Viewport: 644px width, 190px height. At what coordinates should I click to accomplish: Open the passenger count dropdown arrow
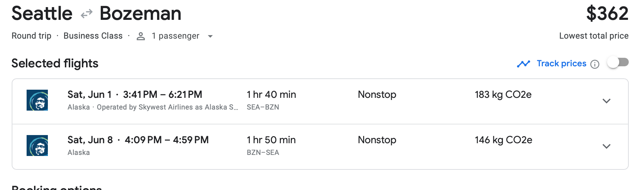[210, 37]
